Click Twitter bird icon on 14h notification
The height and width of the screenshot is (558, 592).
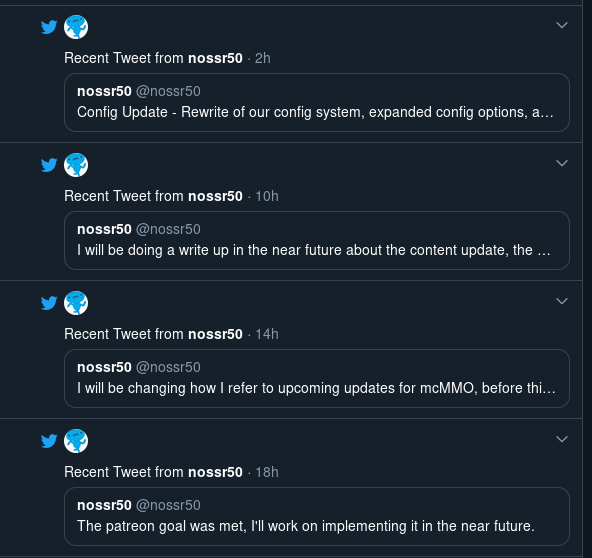pos(49,303)
